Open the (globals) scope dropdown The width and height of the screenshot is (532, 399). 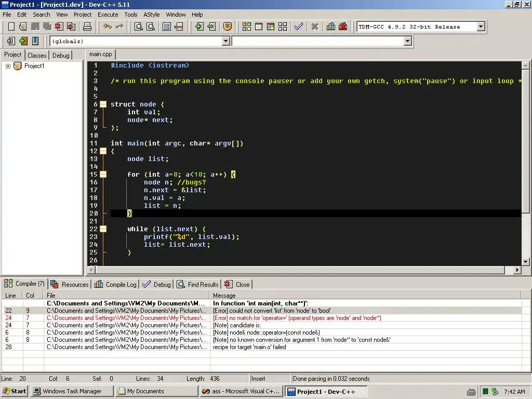pos(225,41)
